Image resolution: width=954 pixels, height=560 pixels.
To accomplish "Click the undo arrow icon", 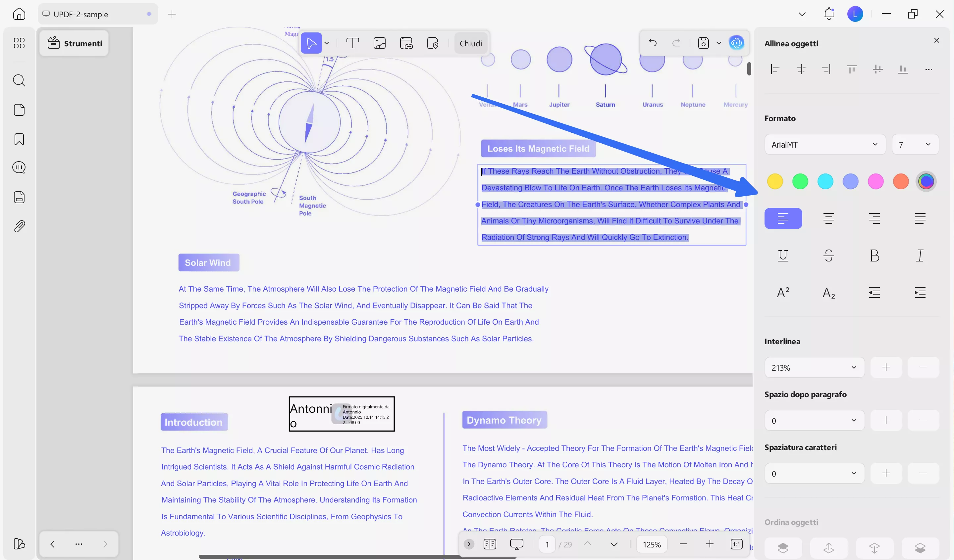I will point(652,43).
